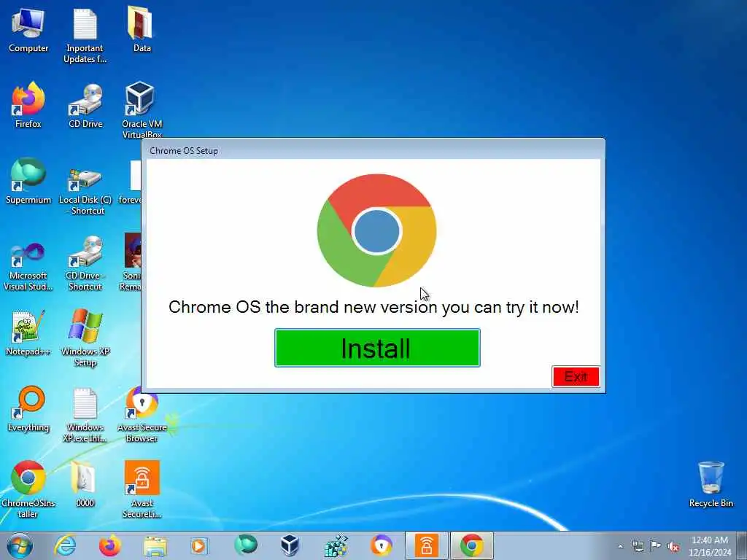Open Avast Secure Browser from the taskbar
The height and width of the screenshot is (560, 747).
(x=382, y=545)
